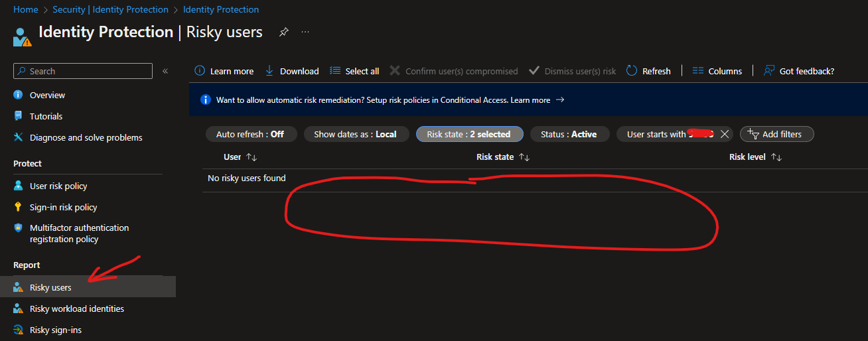Change Show dates as Local filter
The image size is (868, 341).
pos(355,134)
